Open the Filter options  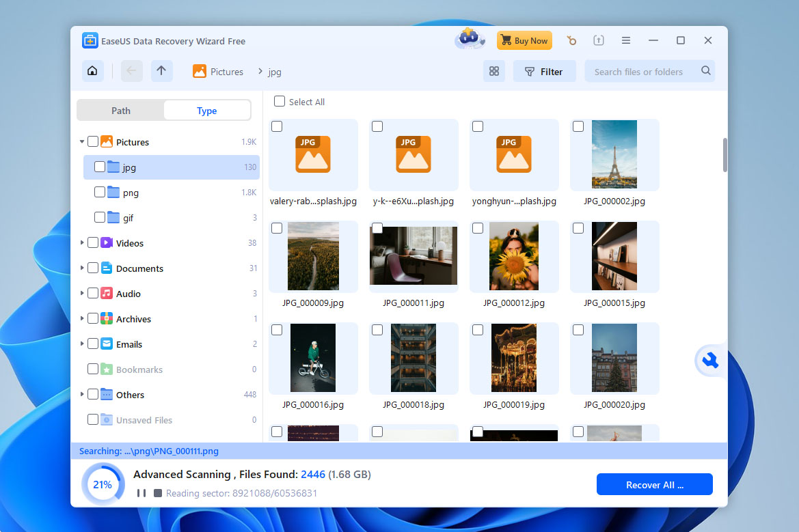[544, 71]
